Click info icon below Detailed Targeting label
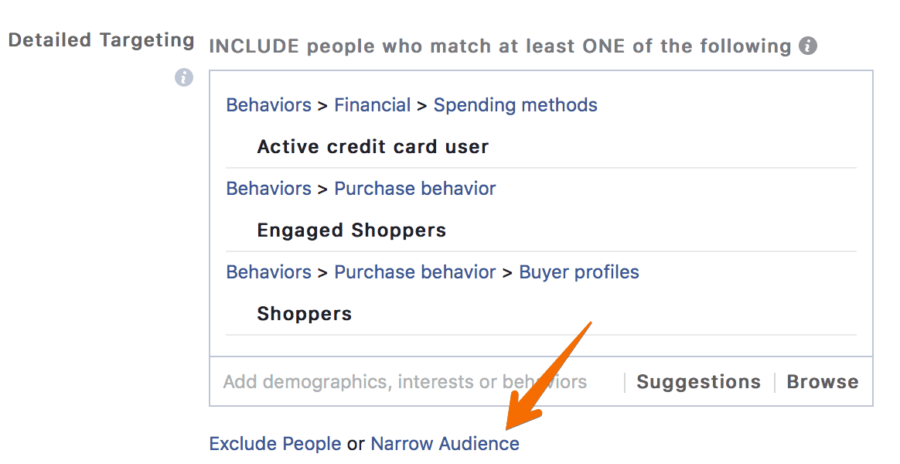Image resolution: width=900 pixels, height=464 pixels. (x=184, y=78)
